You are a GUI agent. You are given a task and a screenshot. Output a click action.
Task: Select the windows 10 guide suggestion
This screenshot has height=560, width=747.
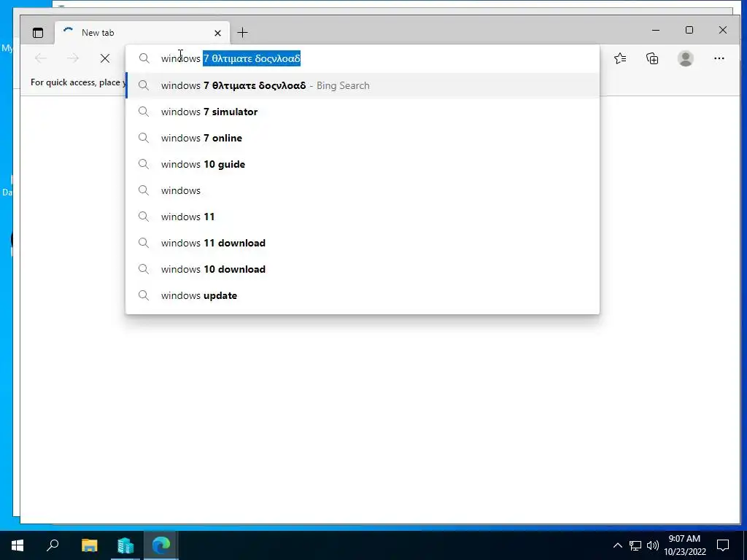[x=363, y=164]
